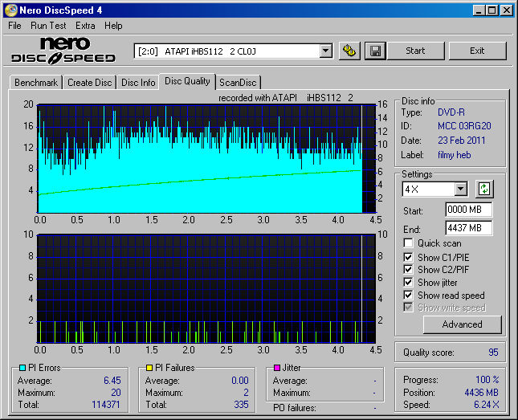Uncheck Show C2/PIF checkbox

pos(408,269)
